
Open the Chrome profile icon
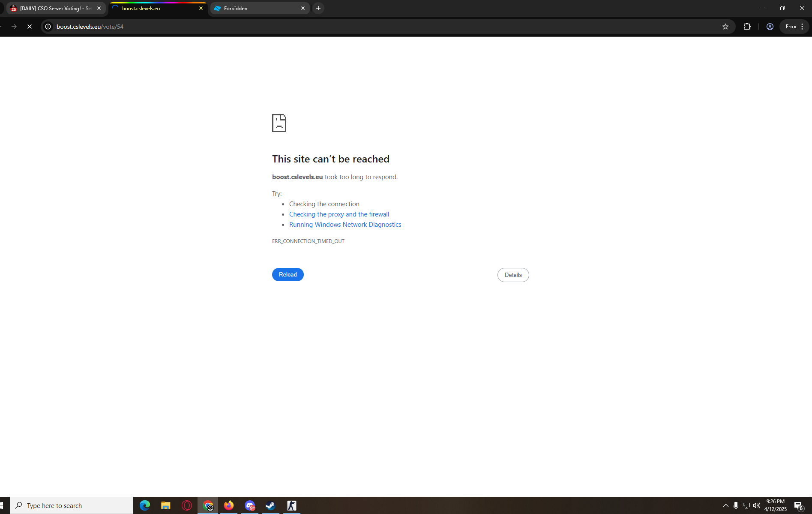(x=770, y=27)
